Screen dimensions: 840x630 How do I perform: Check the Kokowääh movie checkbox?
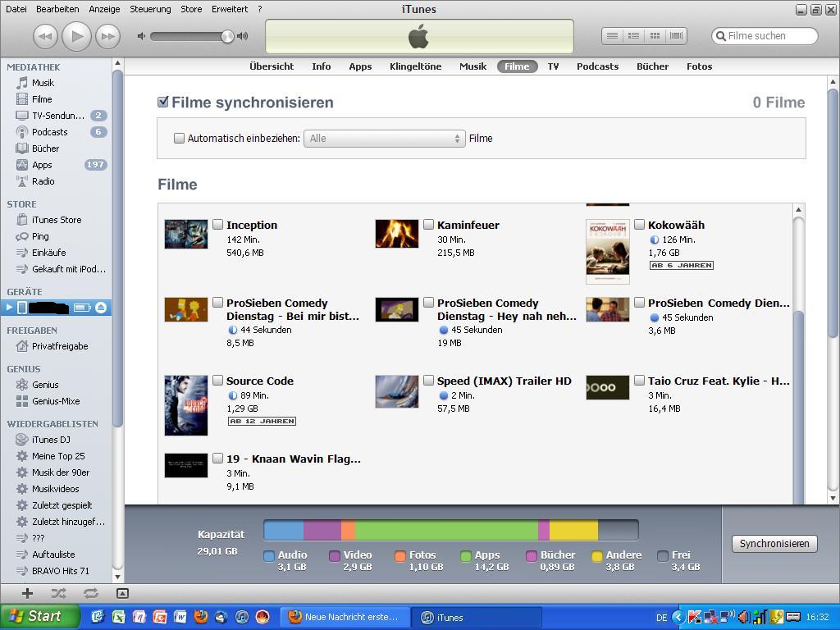(639, 225)
